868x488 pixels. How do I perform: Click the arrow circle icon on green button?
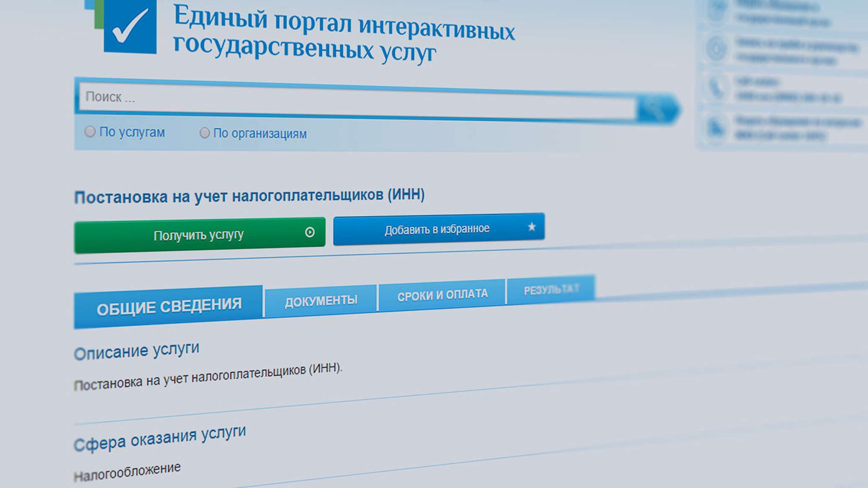click(310, 232)
